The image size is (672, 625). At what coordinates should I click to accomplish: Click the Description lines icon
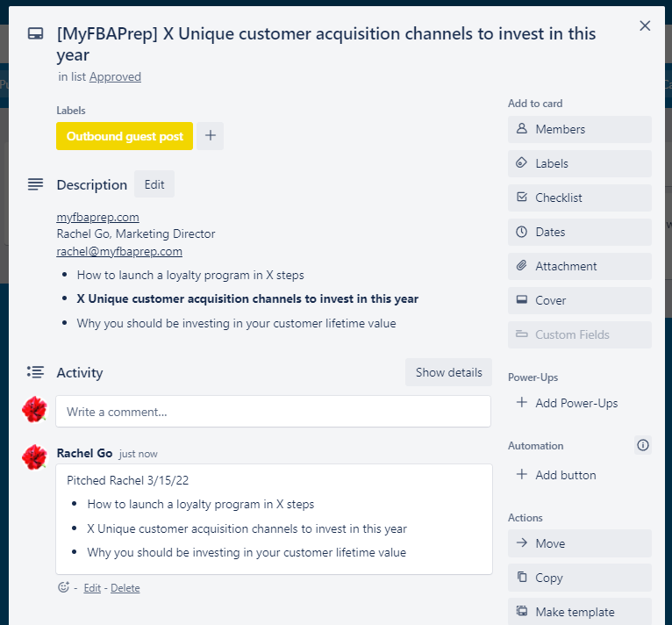click(x=35, y=184)
